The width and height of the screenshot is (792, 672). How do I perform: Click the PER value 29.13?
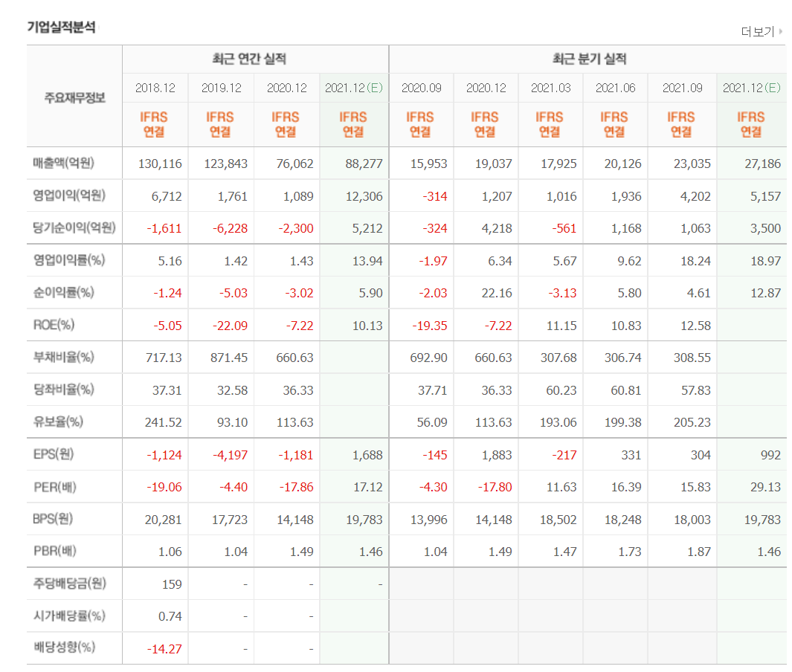[x=766, y=487]
